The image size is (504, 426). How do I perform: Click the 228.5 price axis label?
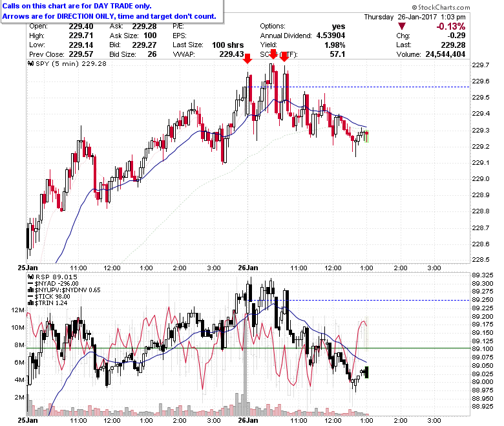coord(481,260)
